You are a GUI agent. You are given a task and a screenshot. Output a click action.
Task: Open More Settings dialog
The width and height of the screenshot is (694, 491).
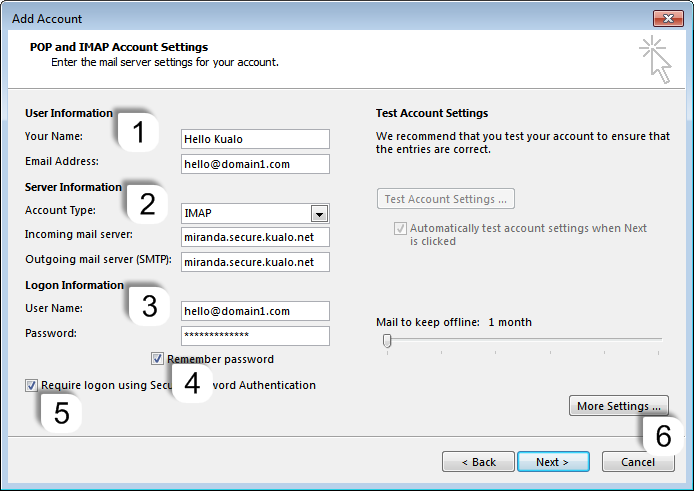pos(619,406)
